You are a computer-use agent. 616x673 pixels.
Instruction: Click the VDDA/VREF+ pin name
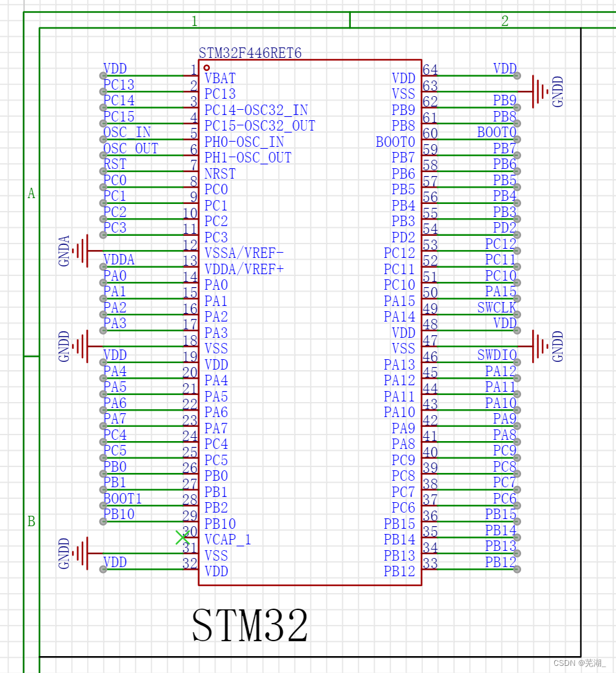[244, 269]
